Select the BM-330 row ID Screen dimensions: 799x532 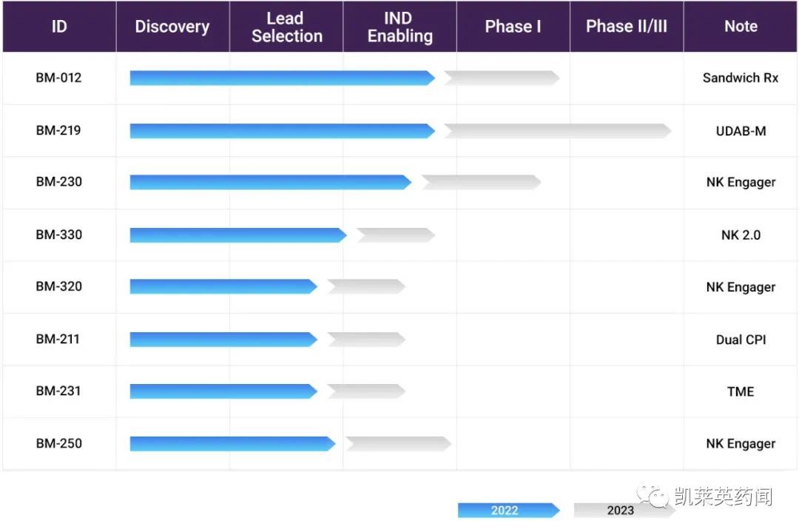coord(58,235)
